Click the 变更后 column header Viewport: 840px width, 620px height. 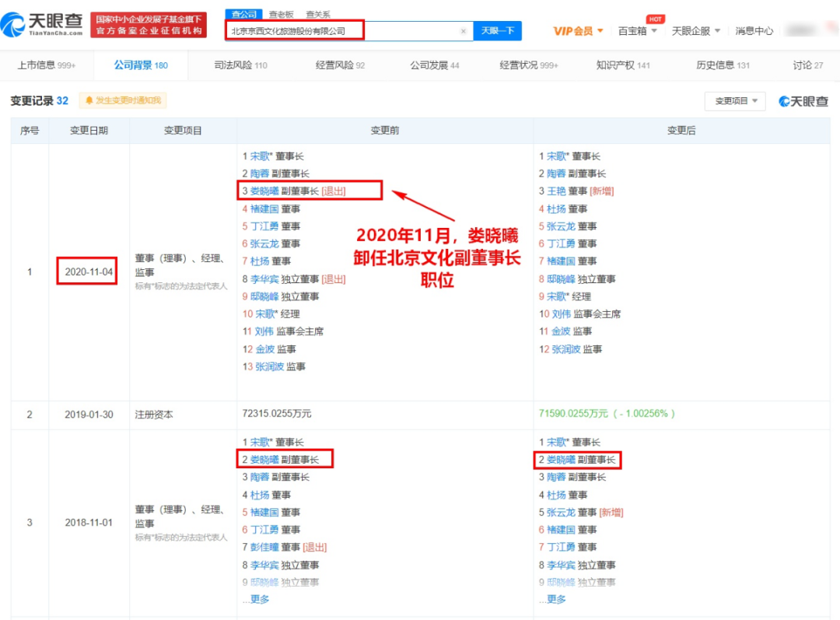point(681,130)
